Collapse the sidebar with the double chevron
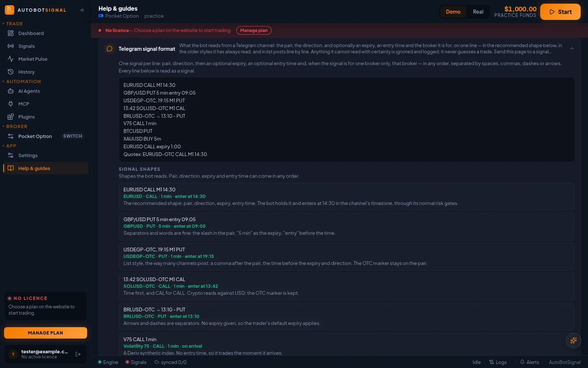The image size is (588, 368). 82,10
